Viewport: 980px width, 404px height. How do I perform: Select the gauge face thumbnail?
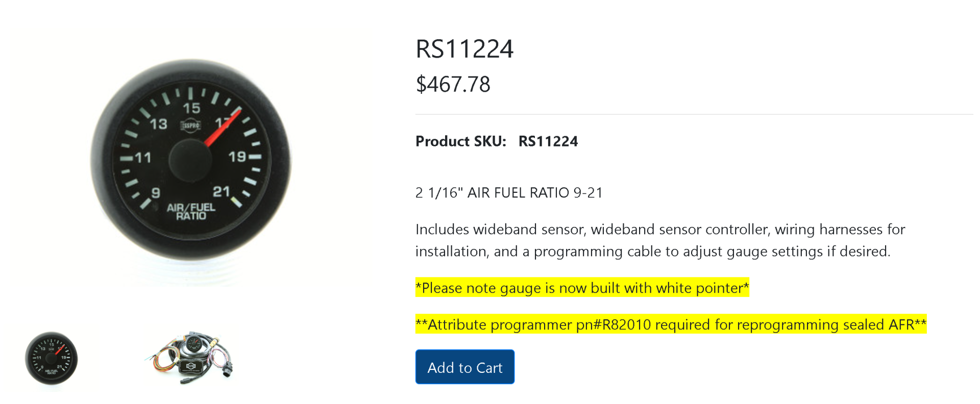click(x=51, y=358)
